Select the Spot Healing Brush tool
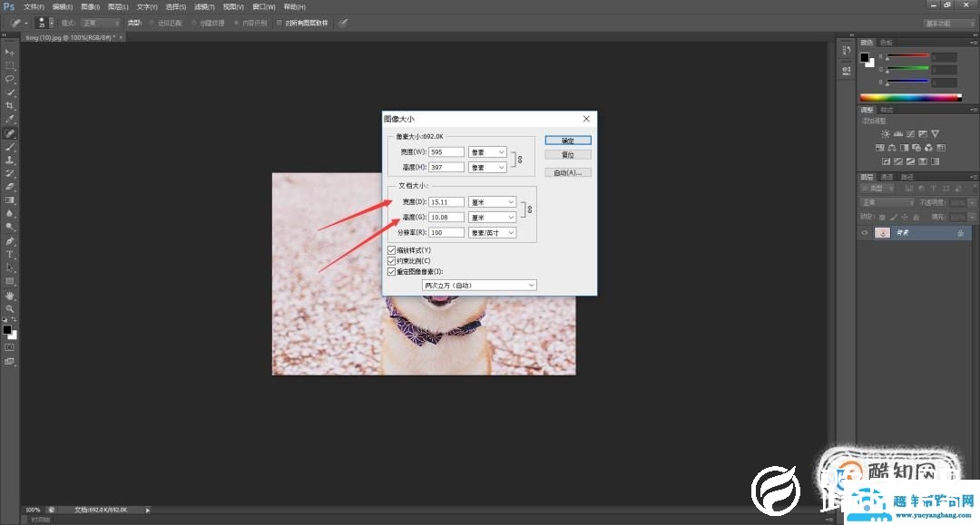The width and height of the screenshot is (980, 525). click(9, 133)
